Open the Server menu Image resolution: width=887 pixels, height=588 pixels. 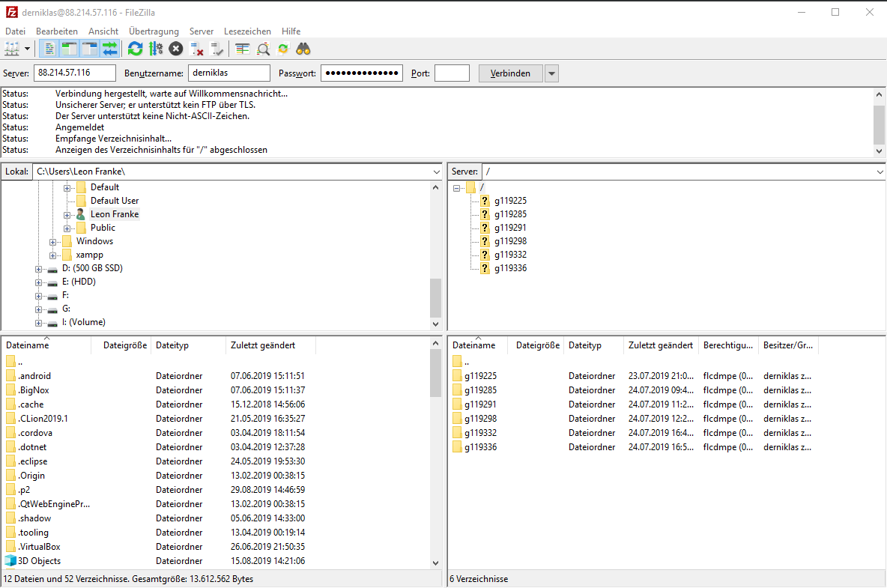click(x=202, y=31)
